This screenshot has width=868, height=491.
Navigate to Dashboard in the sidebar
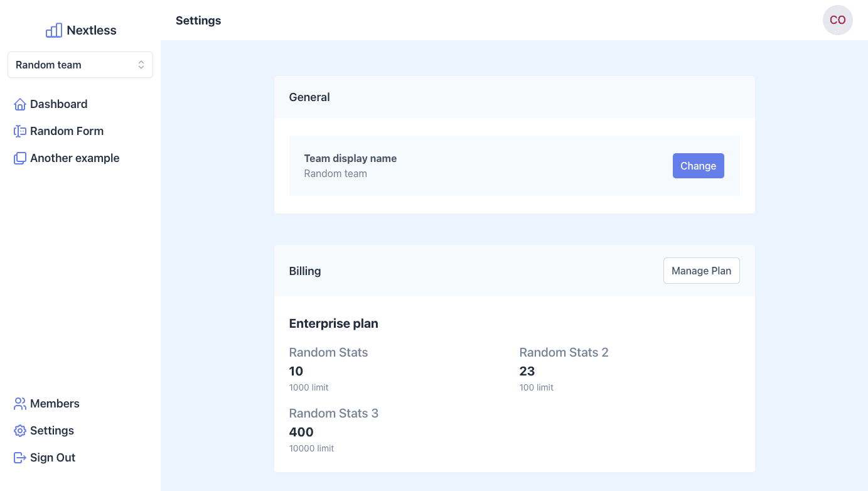coord(58,104)
